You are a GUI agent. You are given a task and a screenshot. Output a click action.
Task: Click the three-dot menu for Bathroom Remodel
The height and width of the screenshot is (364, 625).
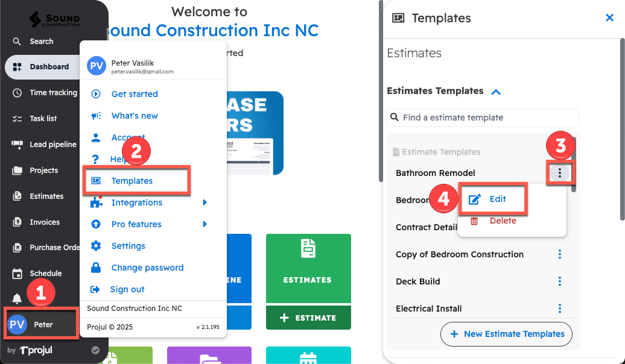[560, 173]
